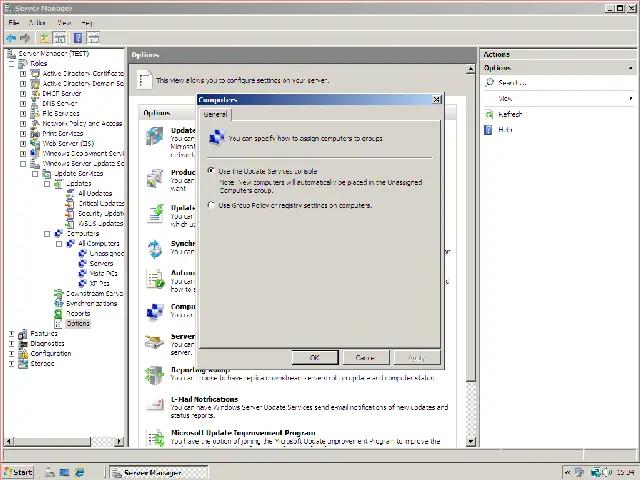Select Use the Update Services console radio

tap(211, 171)
